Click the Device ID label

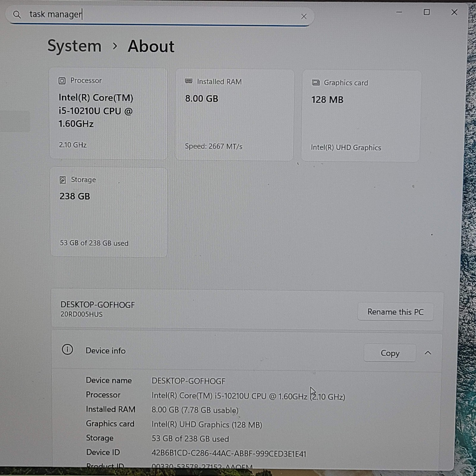[103, 452]
